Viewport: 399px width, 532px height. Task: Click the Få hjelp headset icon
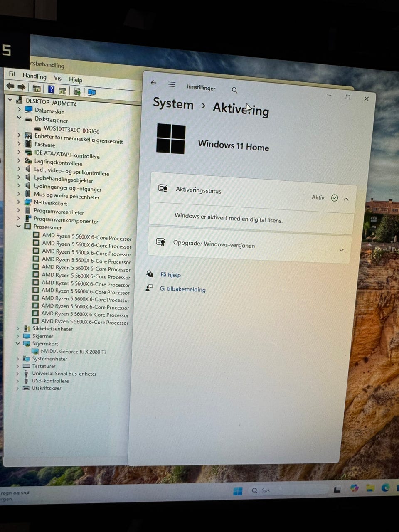tap(150, 274)
